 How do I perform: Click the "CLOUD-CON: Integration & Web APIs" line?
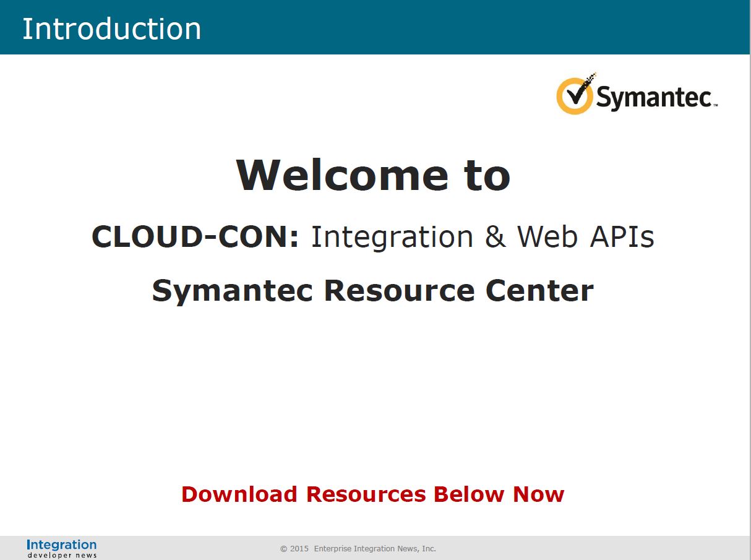click(x=373, y=236)
